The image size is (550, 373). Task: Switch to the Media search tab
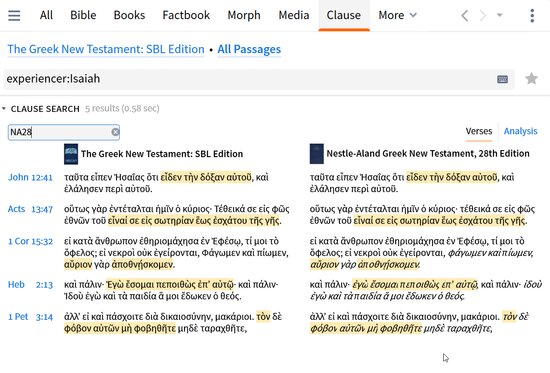point(294,15)
